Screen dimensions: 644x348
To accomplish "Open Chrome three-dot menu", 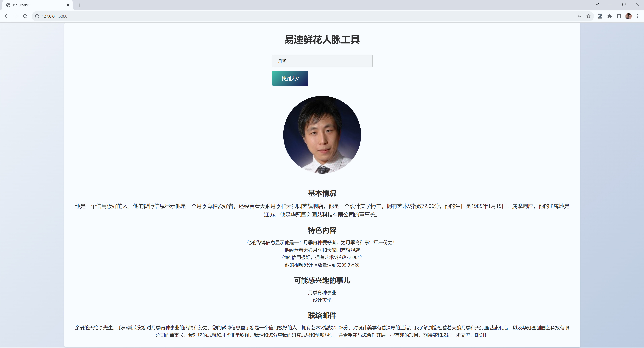I will (638, 16).
